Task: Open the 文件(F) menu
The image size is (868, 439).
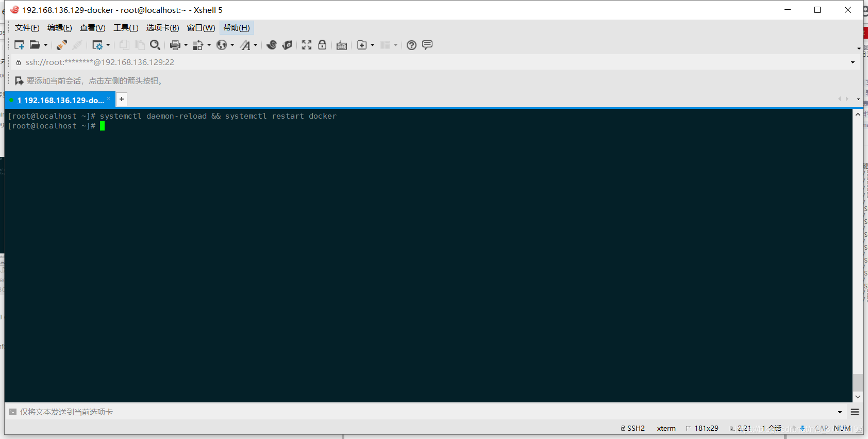Action: tap(27, 28)
